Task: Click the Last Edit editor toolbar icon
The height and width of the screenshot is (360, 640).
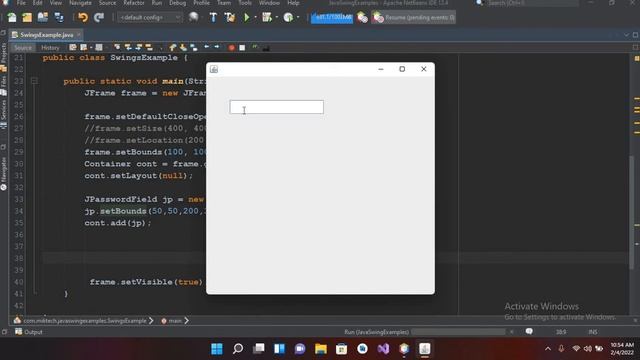Action: 73,48
